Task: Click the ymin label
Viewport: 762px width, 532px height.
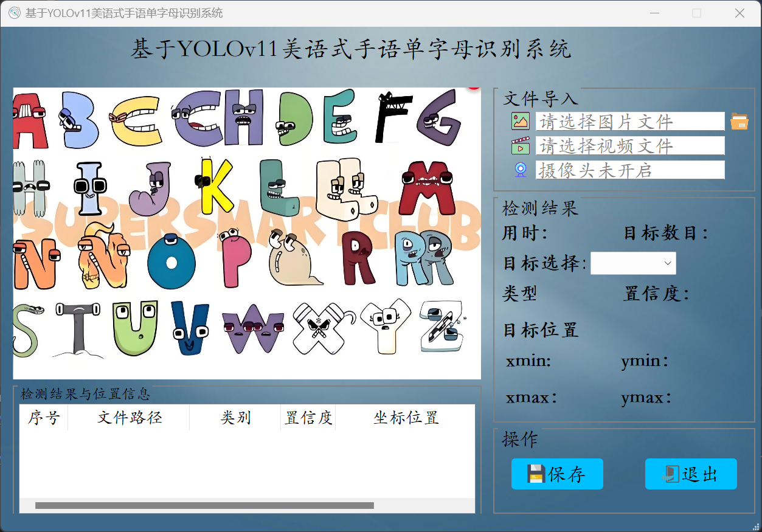Action: pos(645,361)
